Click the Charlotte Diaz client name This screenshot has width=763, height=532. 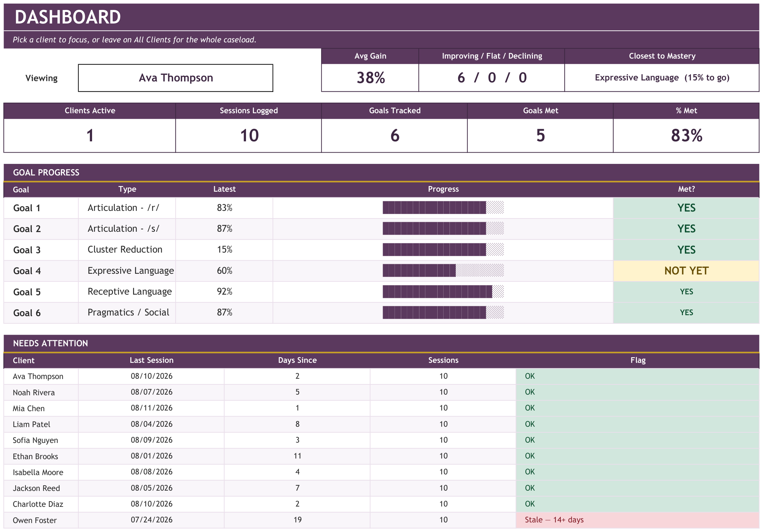click(38, 504)
